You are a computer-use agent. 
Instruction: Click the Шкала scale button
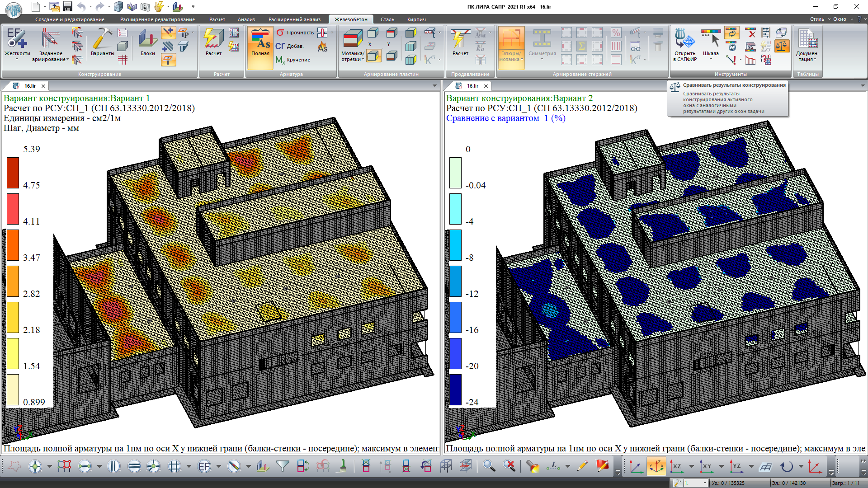(711, 40)
